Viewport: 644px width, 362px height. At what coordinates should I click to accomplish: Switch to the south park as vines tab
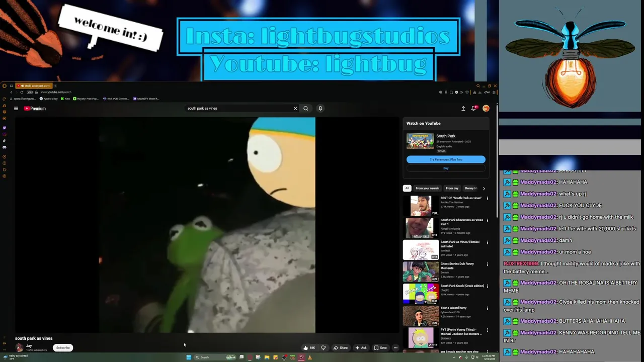(33, 86)
